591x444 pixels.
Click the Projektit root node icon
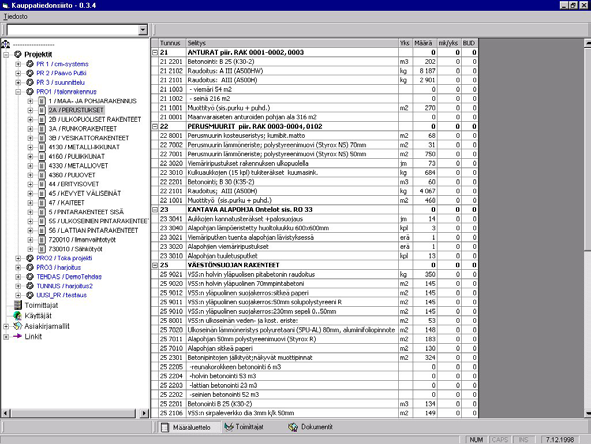18,54
